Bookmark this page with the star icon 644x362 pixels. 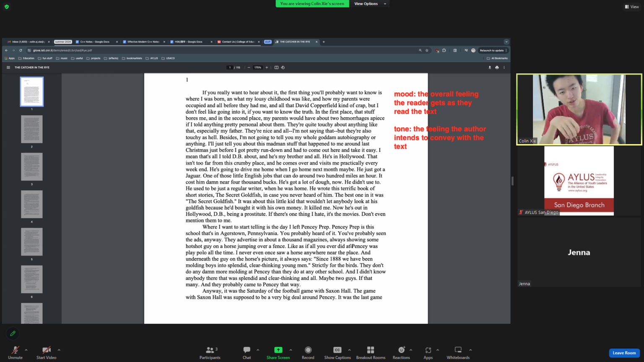point(427,50)
